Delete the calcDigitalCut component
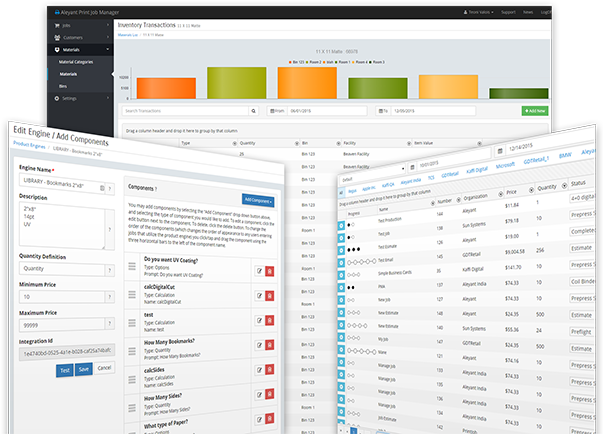 (x=270, y=296)
